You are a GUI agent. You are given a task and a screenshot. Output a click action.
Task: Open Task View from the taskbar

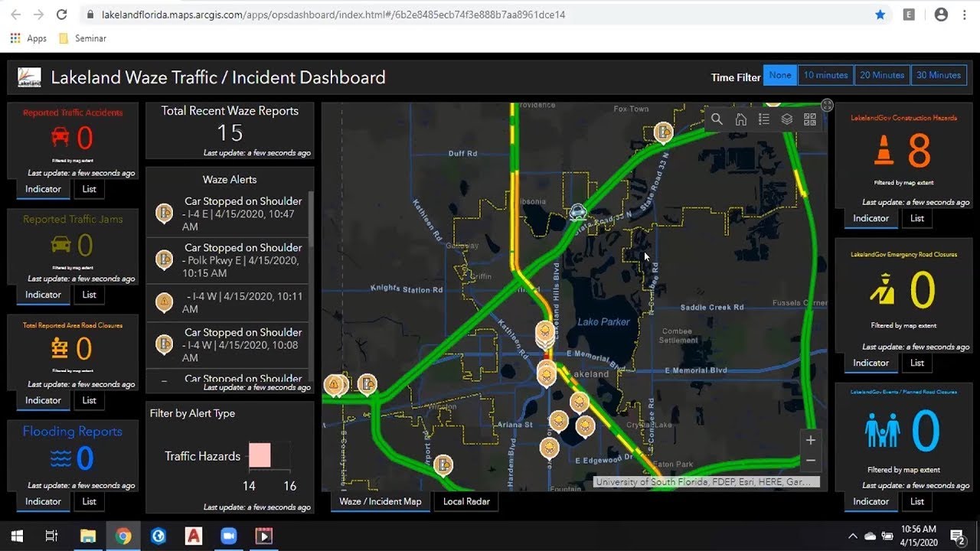point(51,536)
